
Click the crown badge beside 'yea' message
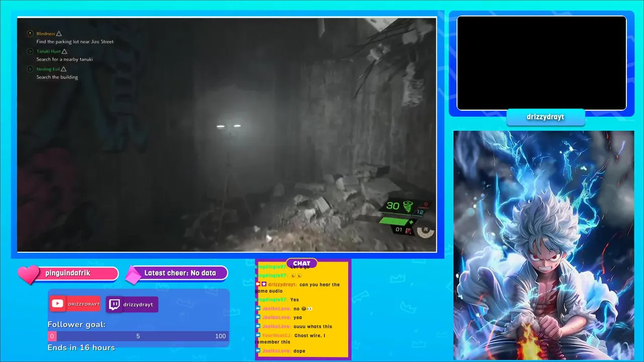[x=258, y=317]
